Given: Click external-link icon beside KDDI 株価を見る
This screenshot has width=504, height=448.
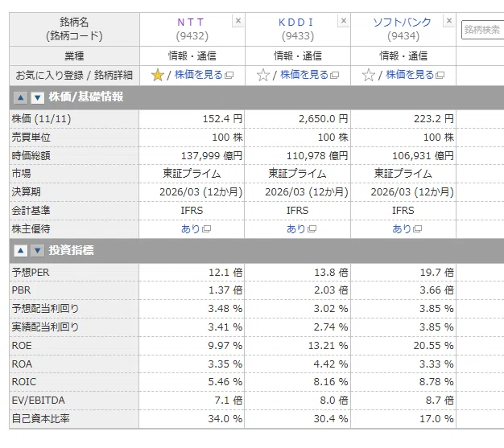Looking at the screenshot, I should (x=334, y=75).
